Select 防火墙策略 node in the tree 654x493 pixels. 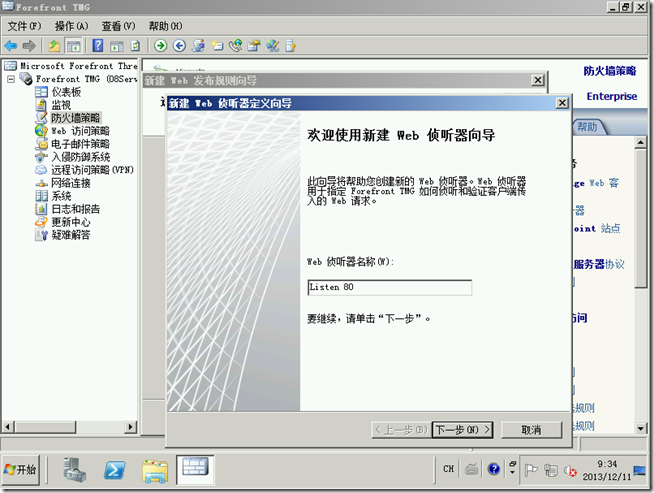pyautogui.click(x=75, y=118)
